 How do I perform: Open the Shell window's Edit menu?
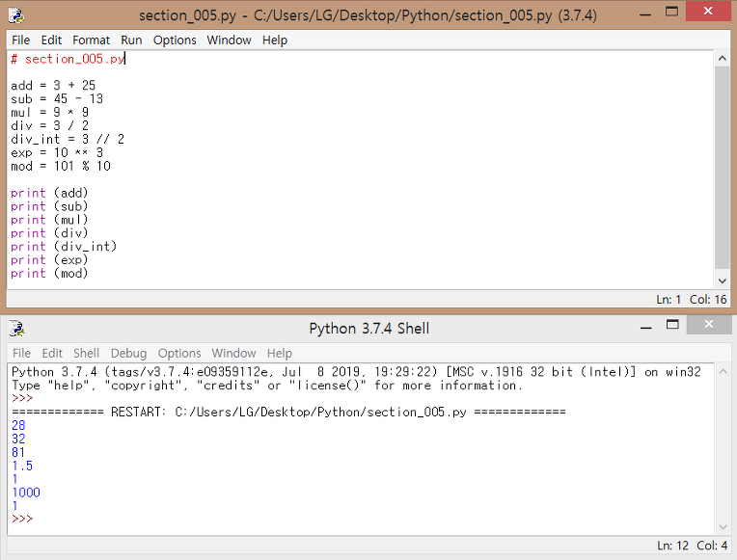tap(52, 353)
